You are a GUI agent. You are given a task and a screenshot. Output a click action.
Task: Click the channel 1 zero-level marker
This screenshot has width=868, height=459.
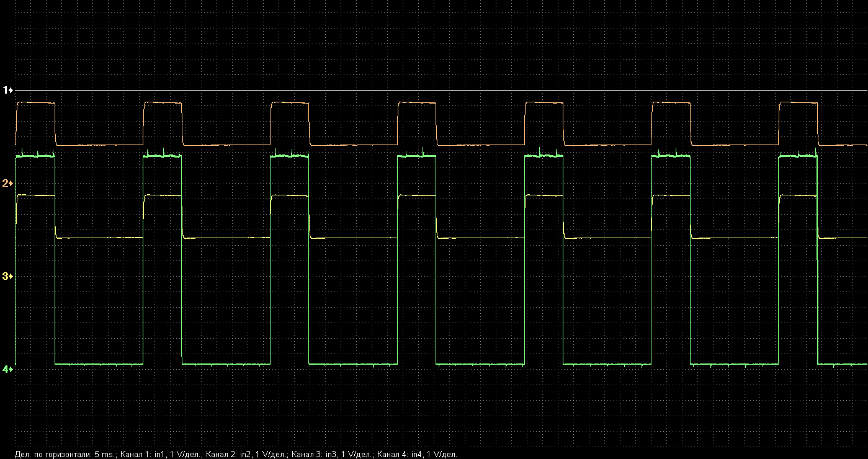point(7,91)
